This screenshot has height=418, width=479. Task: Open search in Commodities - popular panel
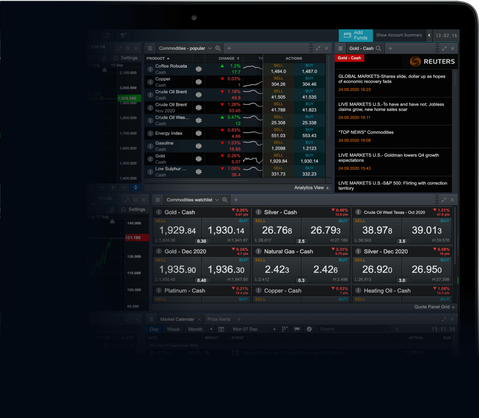218,48
